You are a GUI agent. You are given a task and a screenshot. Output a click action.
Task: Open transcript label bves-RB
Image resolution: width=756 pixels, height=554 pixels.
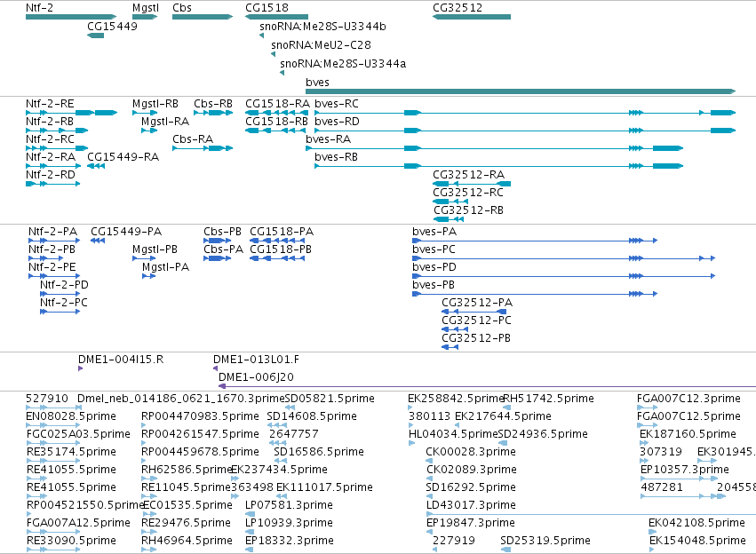(x=336, y=157)
